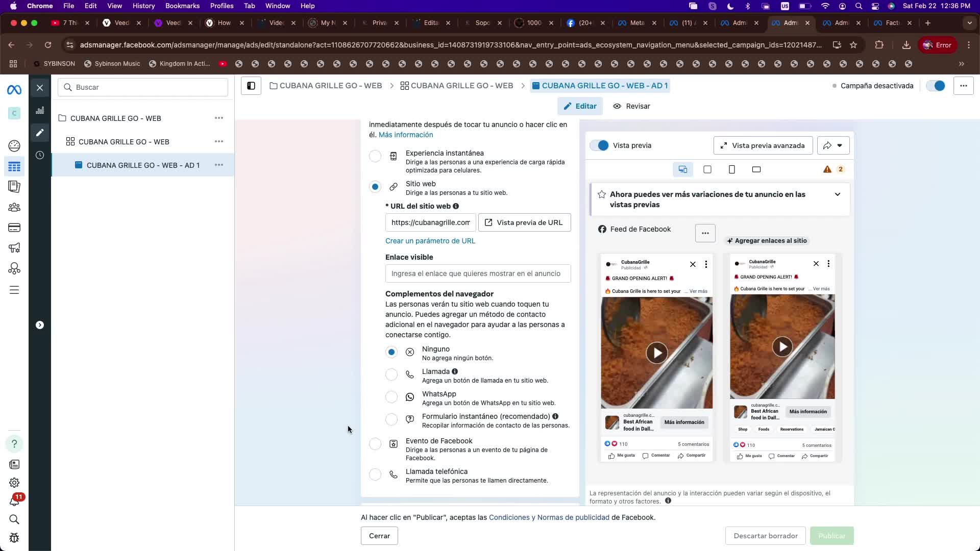Image resolution: width=980 pixels, height=551 pixels.
Task: Click Descartar borrador button
Action: coord(766,536)
